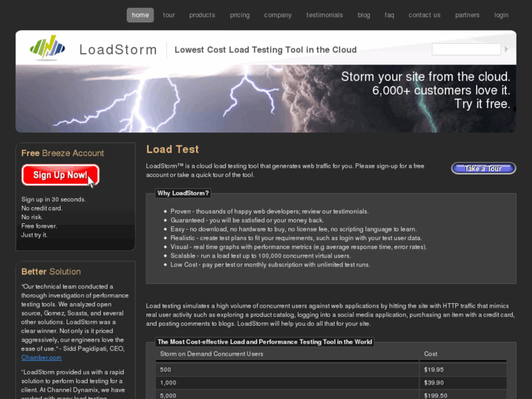Screen dimensions: 532x399
Task: Click the Better Solution heading
Action: point(51,272)
